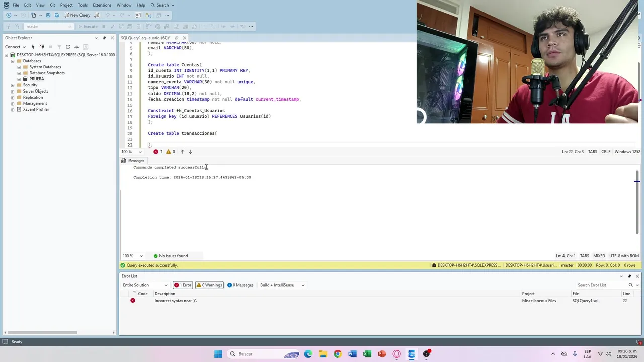Viewport: 644px width, 362px height.
Task: Open the Build + IntelliSense dropdown
Action: pos(282,285)
